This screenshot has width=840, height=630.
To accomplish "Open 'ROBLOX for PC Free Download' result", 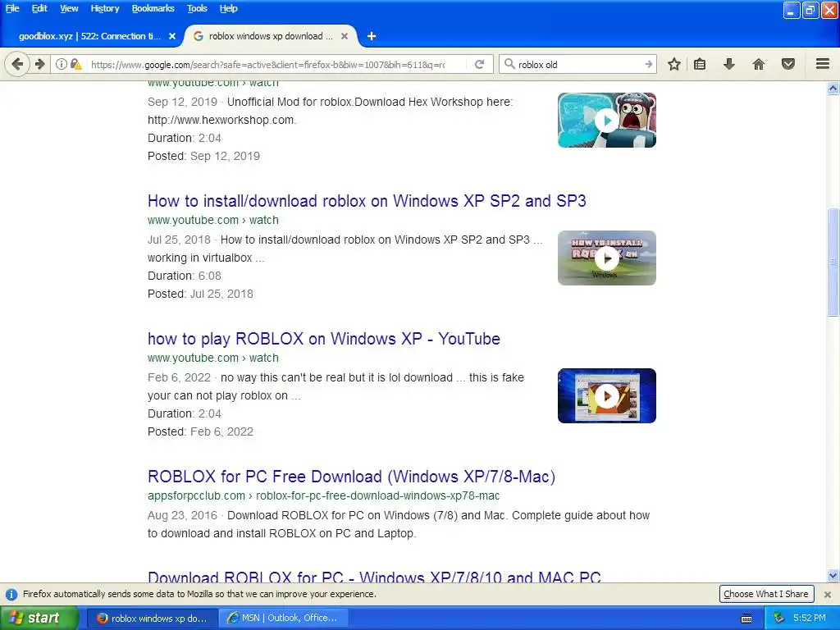I will coord(351,477).
